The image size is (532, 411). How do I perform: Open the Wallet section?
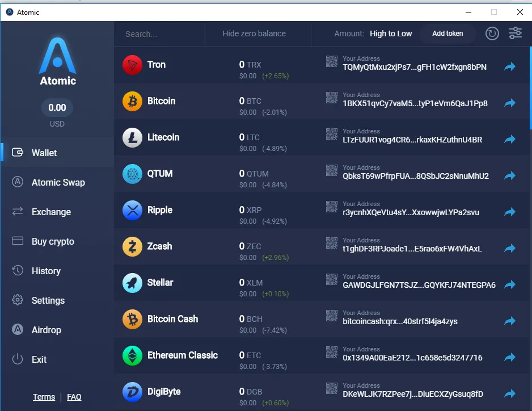pos(57,153)
